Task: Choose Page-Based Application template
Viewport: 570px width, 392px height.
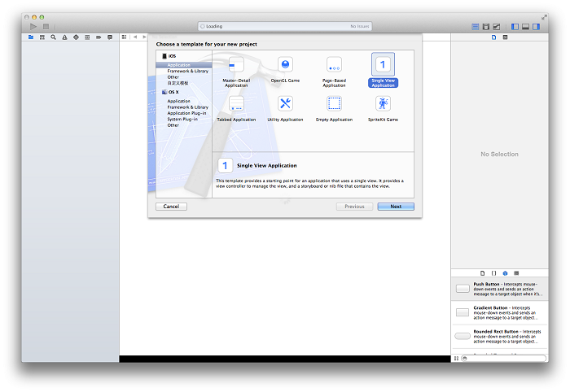Action: (x=334, y=72)
